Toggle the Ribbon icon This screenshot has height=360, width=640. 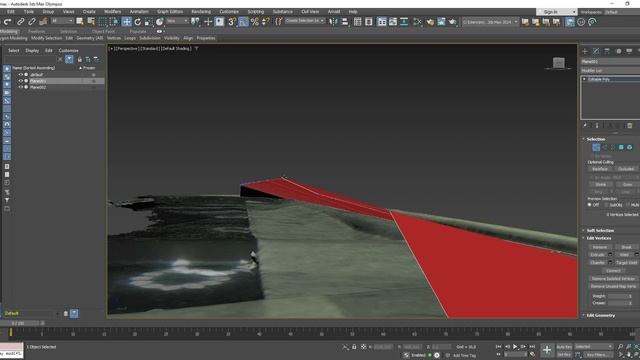coord(382,22)
